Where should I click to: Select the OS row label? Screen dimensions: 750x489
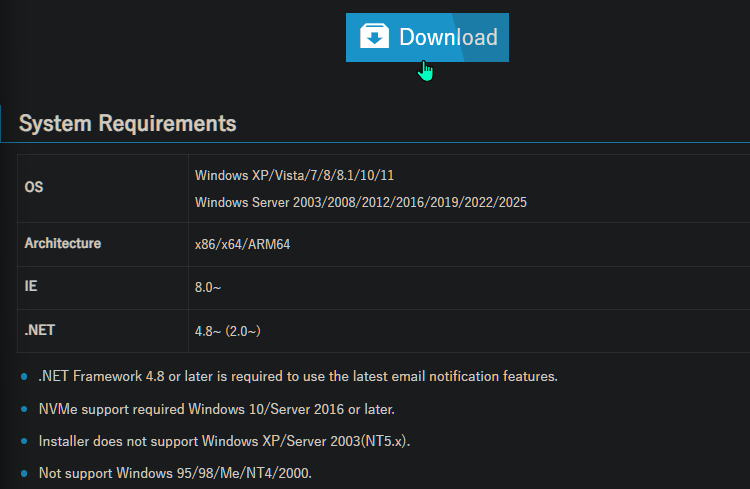tap(34, 188)
